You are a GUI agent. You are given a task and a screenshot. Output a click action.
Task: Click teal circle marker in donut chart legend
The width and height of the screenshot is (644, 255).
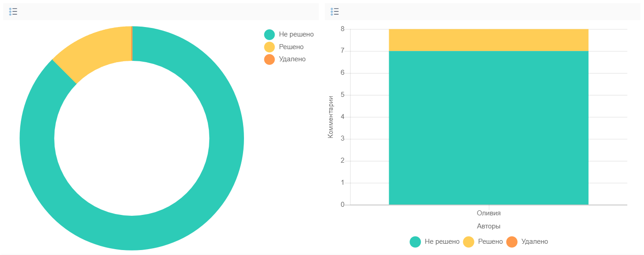click(269, 35)
